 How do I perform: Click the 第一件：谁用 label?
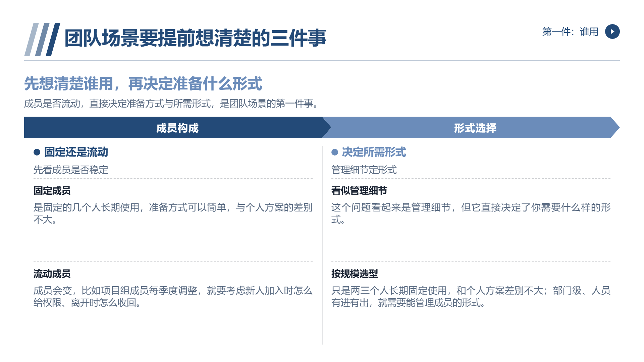pyautogui.click(x=570, y=32)
